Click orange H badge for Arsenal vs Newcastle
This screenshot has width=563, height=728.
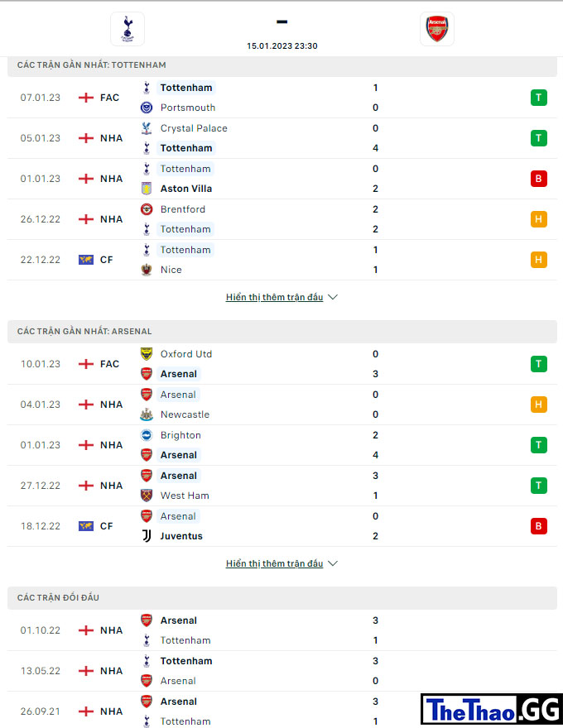[538, 405]
